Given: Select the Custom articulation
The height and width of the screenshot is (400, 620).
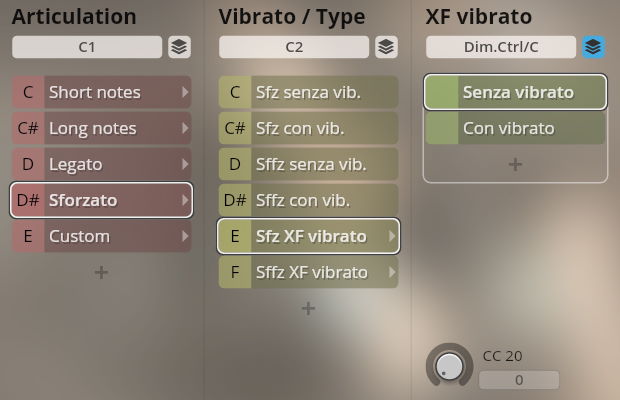Looking at the screenshot, I should pos(102,236).
